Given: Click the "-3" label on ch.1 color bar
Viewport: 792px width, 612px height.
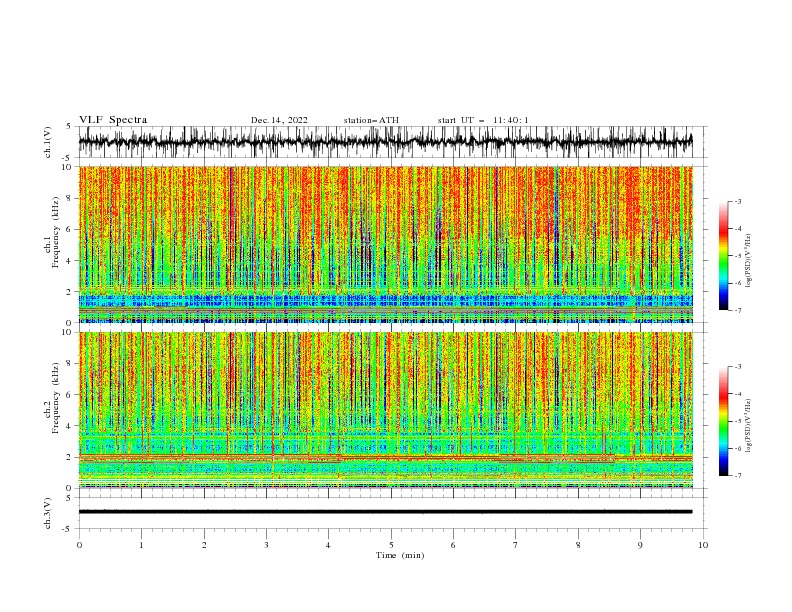Looking at the screenshot, I should (x=738, y=201).
